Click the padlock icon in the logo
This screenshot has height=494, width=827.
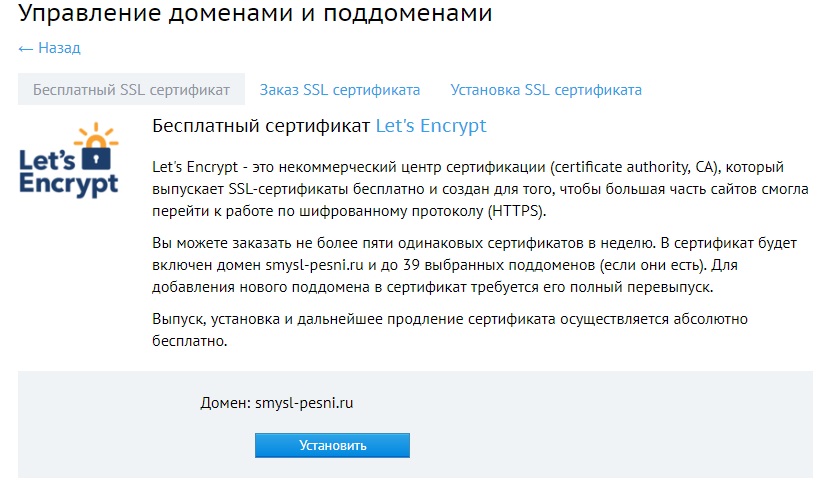(x=96, y=159)
